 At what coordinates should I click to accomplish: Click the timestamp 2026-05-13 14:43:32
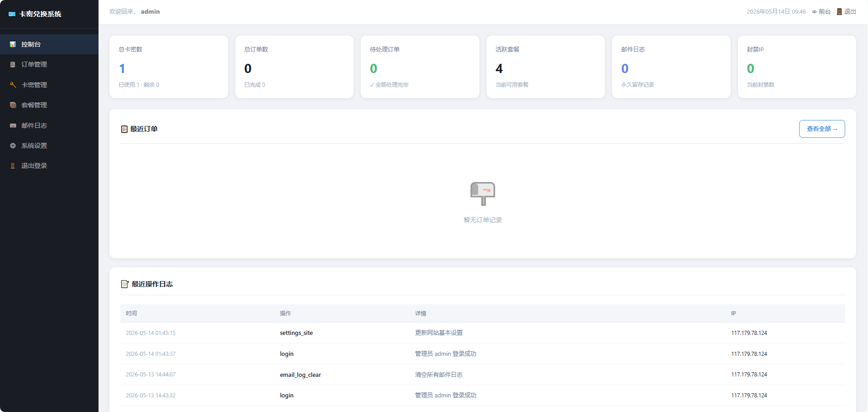coord(151,396)
